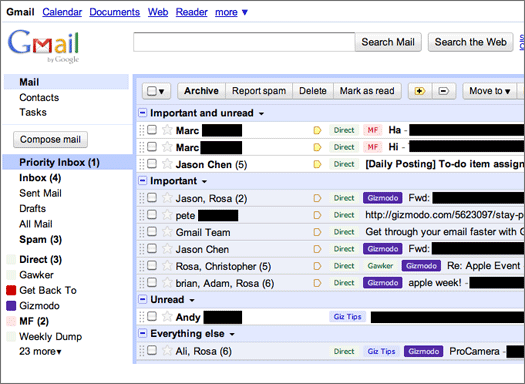Open the Calendar link
Screen dimensions: 525x384
click(62, 12)
